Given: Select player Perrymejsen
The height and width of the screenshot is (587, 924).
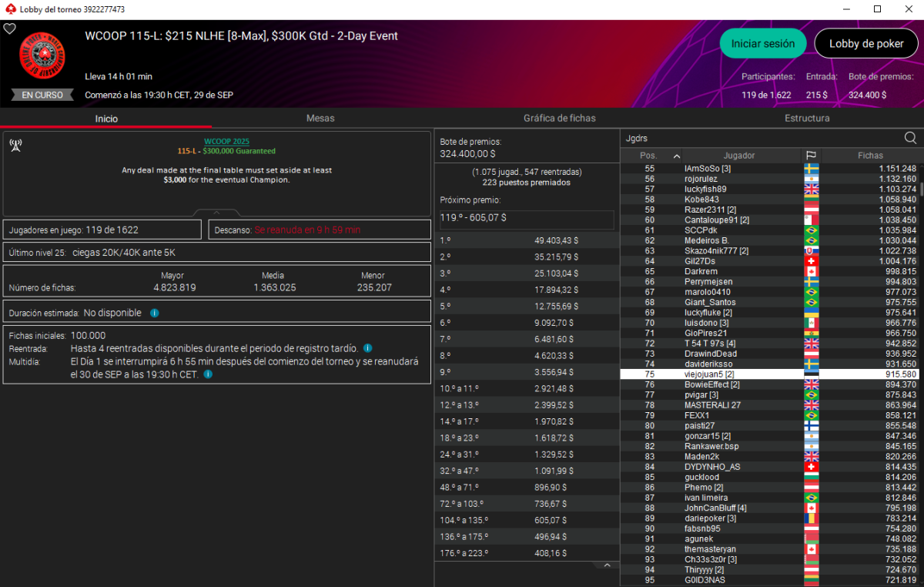Looking at the screenshot, I should pyautogui.click(x=769, y=282).
